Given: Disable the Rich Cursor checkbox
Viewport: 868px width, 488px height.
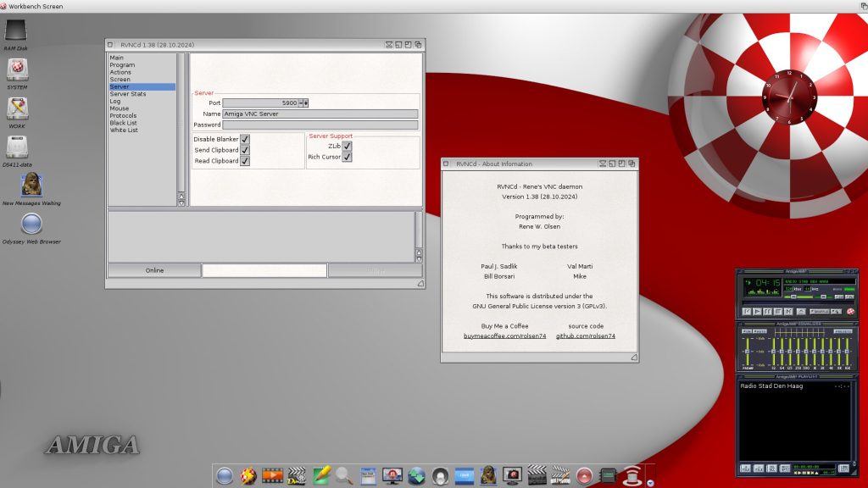Looking at the screenshot, I should click(x=347, y=157).
